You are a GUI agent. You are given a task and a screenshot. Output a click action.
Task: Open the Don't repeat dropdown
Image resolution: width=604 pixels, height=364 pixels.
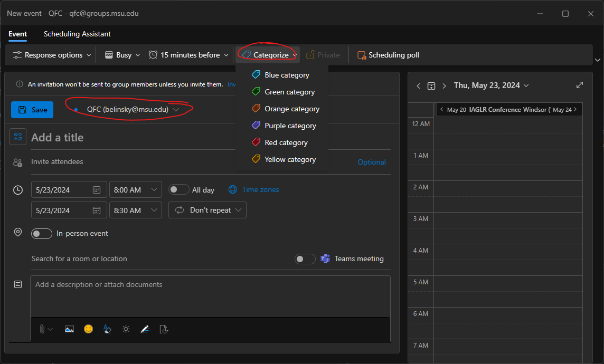click(x=207, y=210)
